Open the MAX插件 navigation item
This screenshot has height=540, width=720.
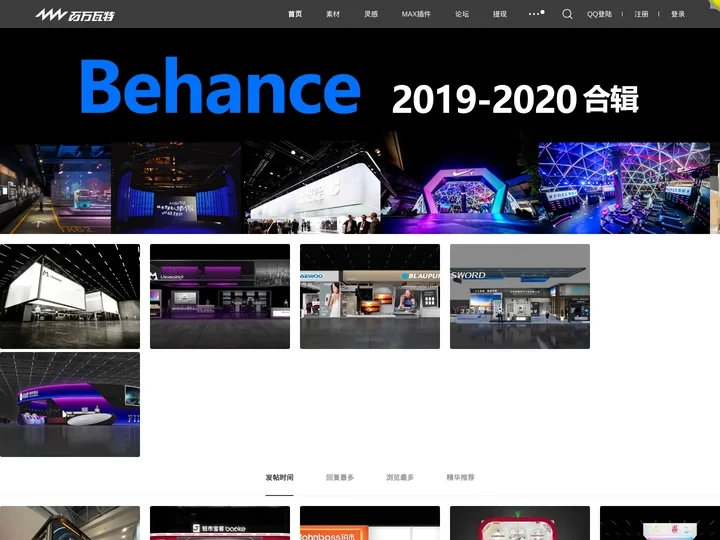(x=416, y=14)
